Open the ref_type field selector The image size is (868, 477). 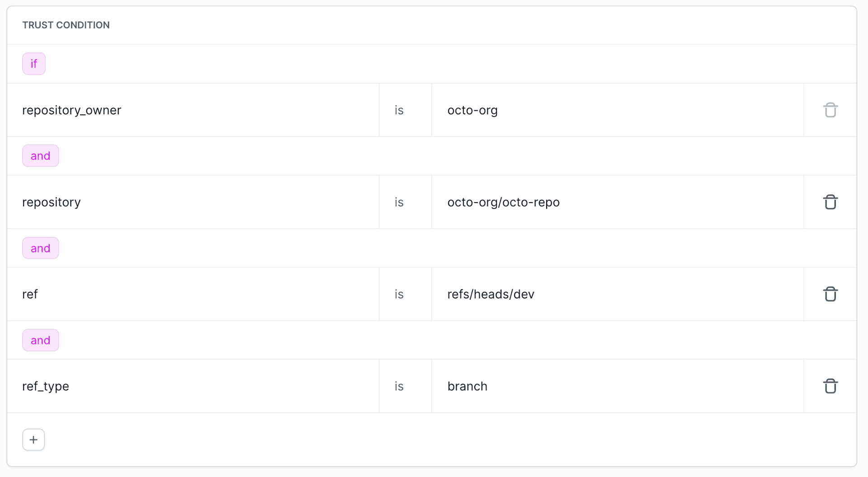pos(45,386)
